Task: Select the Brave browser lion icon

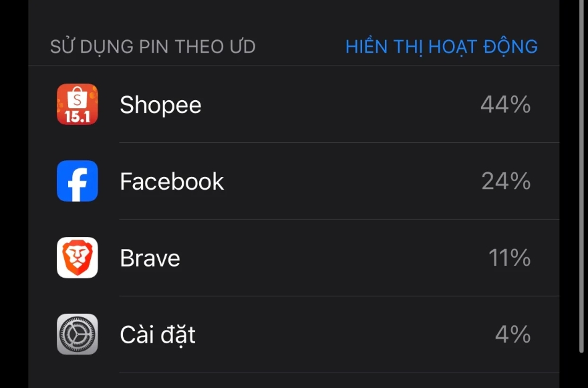Action: (77, 258)
